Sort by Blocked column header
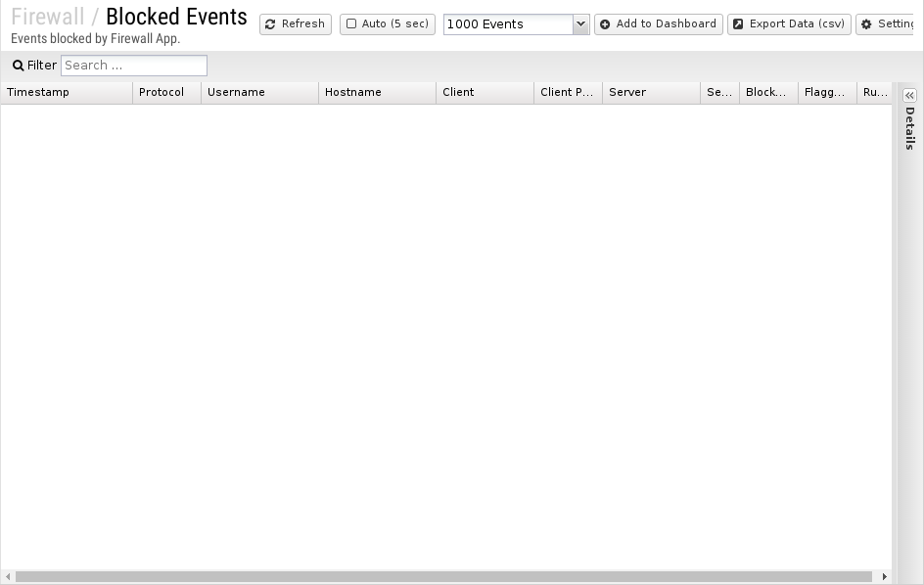 click(768, 93)
